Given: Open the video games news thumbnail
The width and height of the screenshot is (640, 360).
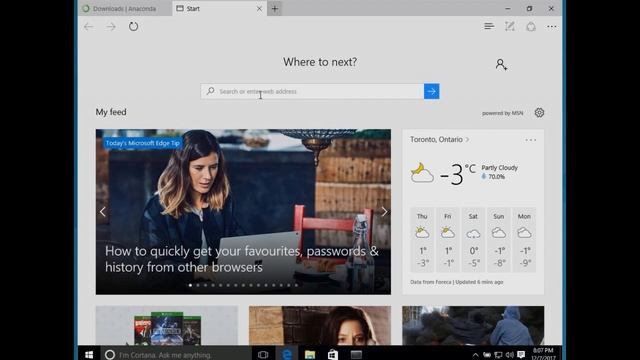Looking at the screenshot, I should click(x=167, y=326).
